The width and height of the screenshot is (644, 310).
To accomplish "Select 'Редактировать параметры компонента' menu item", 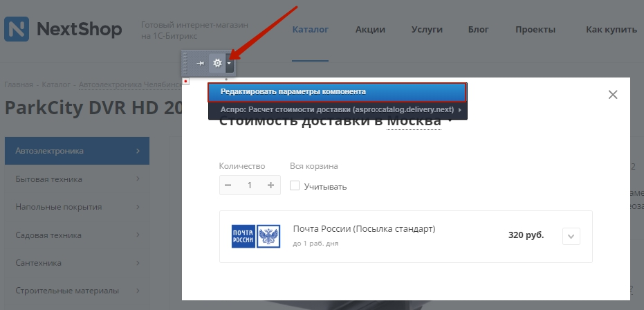I will [x=337, y=92].
